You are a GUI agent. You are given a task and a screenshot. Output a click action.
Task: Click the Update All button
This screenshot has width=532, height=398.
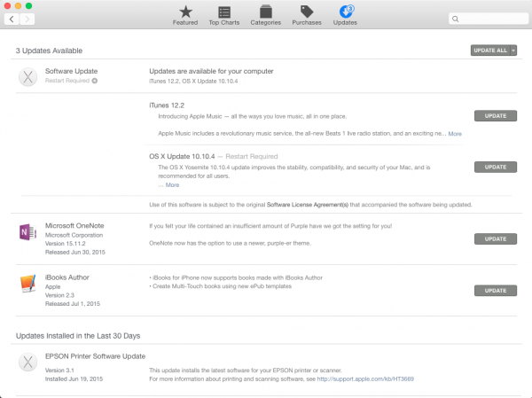pyautogui.click(x=490, y=51)
